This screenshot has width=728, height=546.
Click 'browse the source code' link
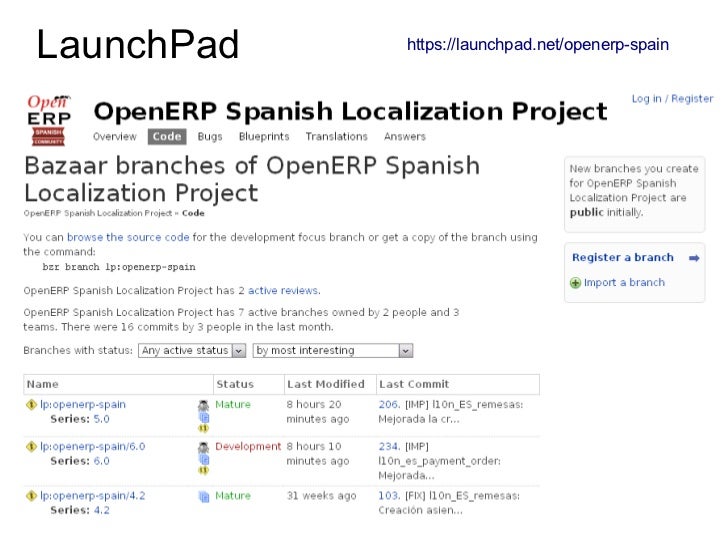click(128, 237)
